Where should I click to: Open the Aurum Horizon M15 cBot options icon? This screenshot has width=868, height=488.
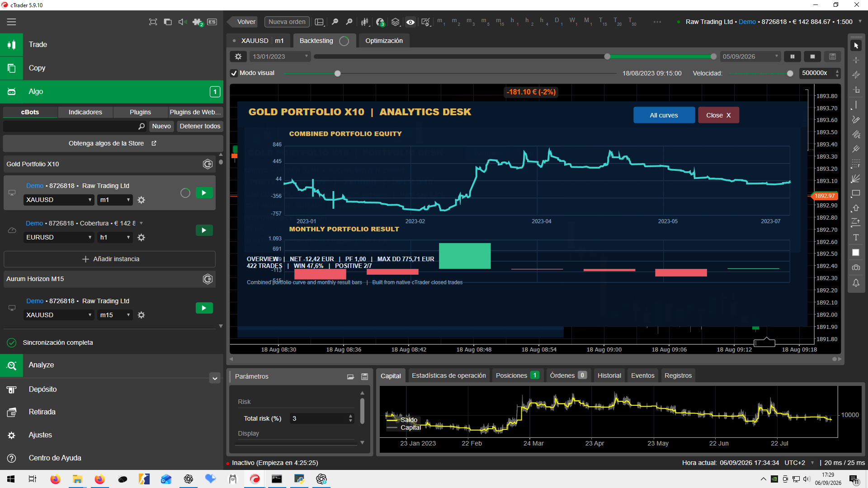click(x=208, y=279)
